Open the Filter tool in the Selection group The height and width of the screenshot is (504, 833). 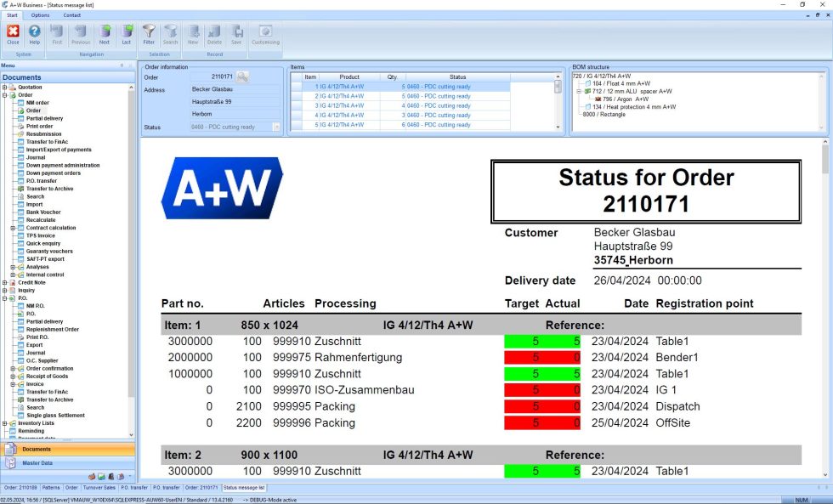tap(148, 36)
